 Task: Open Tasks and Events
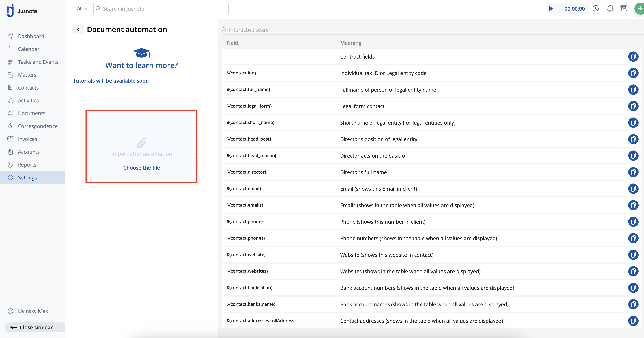coord(38,62)
